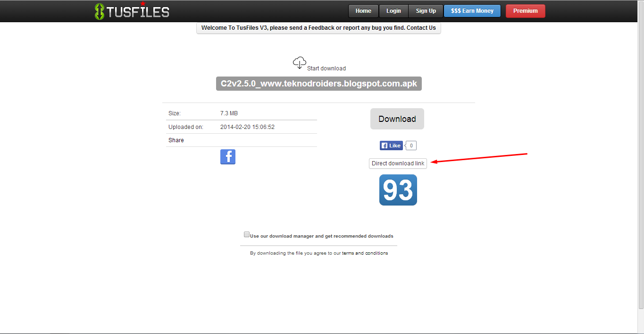Go to the Home menu item
644x334 pixels.
(x=363, y=10)
